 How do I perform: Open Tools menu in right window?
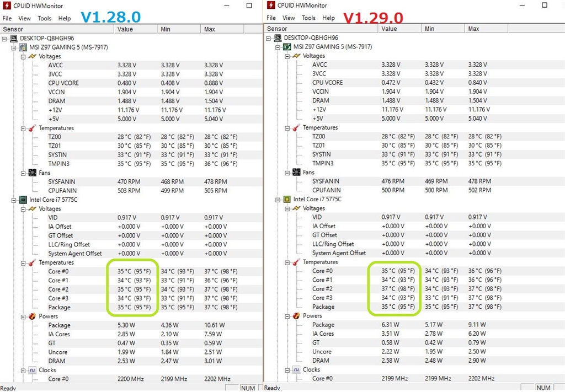tap(308, 18)
